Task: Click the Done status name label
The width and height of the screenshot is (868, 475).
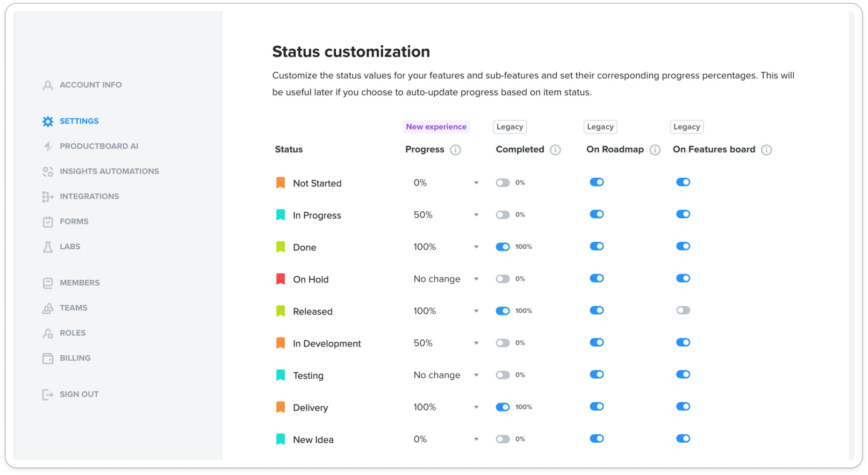Action: (304, 247)
